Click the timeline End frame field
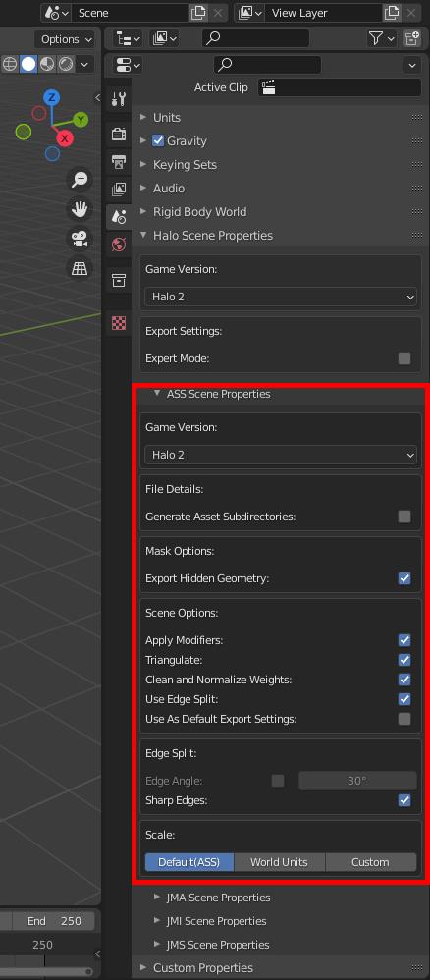 [x=54, y=921]
